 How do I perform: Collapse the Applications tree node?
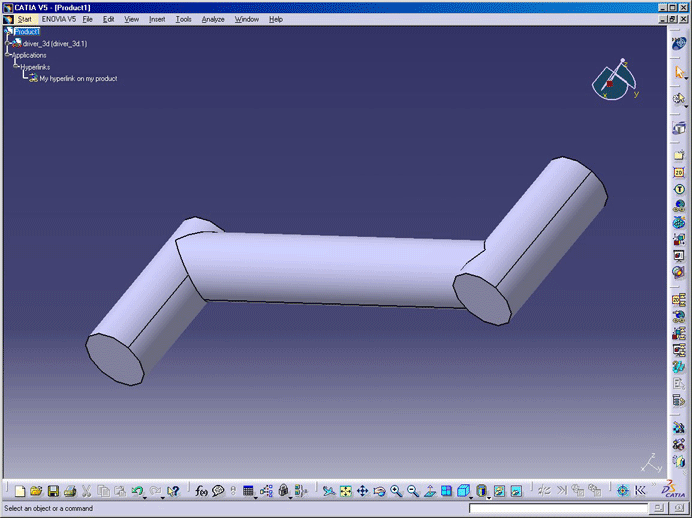[6, 55]
